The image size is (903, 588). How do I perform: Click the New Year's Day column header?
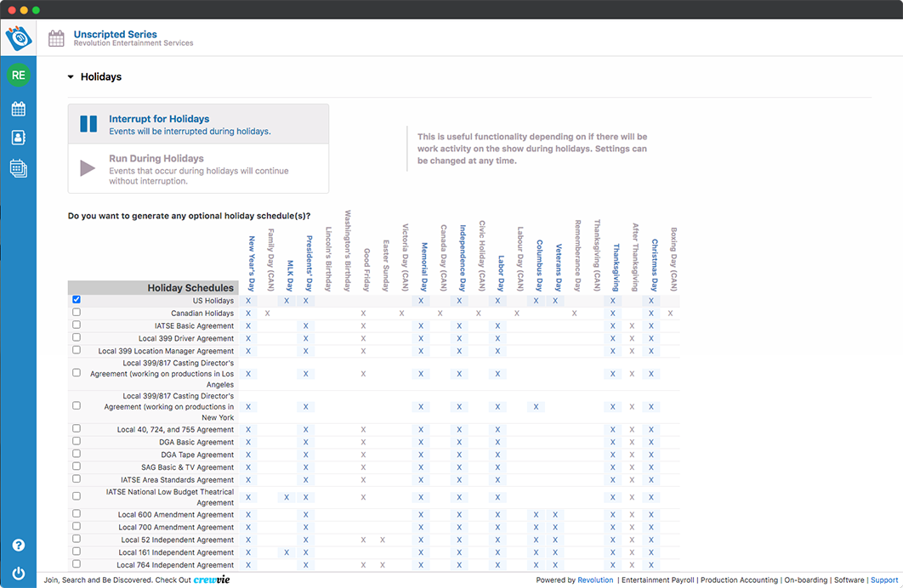pos(252,263)
